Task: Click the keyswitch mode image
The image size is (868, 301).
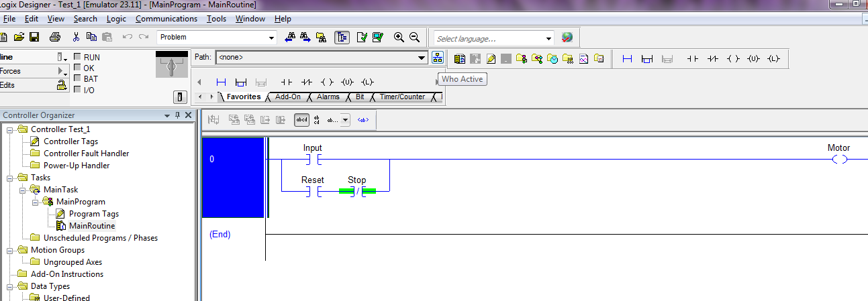Action: (172, 64)
